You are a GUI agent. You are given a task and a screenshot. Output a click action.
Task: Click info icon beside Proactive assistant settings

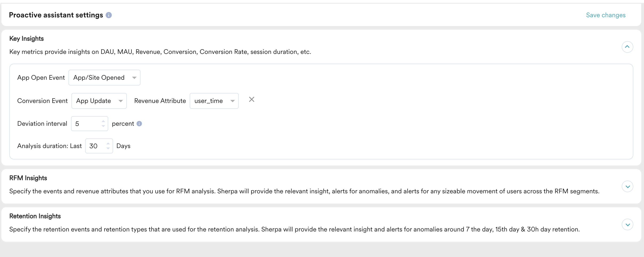[x=108, y=15]
